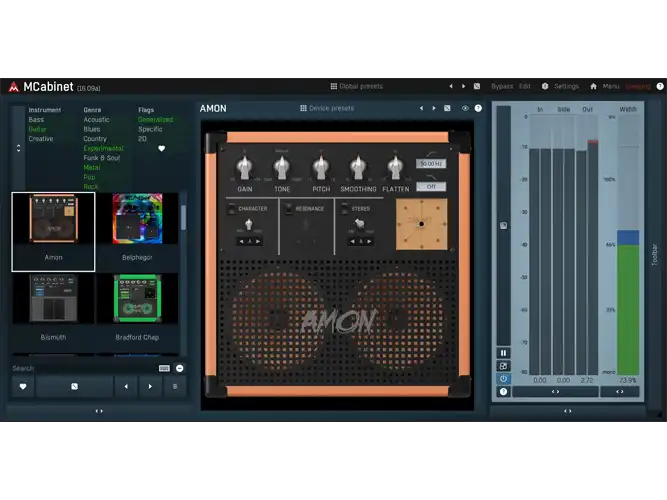This screenshot has width=667, height=500.
Task: Collapse meters panel bottom arrows
Action: click(x=567, y=411)
